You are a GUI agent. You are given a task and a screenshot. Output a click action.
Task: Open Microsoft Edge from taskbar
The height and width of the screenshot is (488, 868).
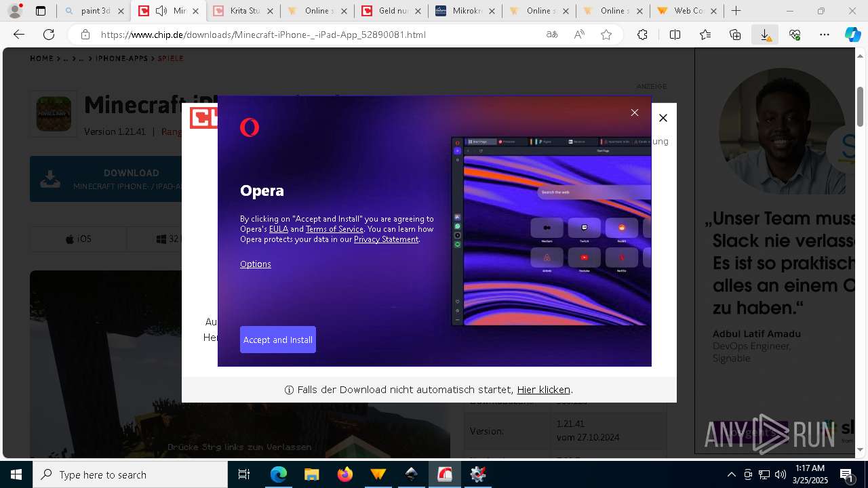click(x=279, y=474)
